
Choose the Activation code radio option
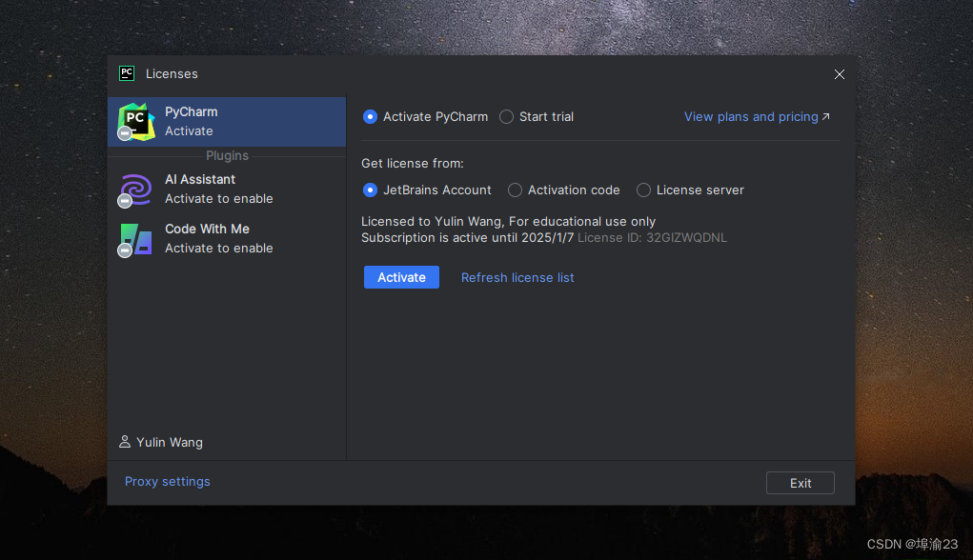[x=515, y=190]
